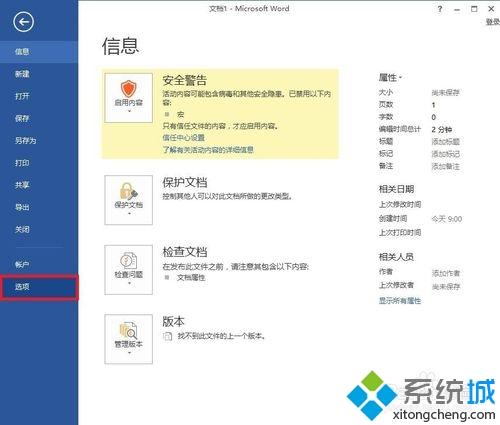Click the 安全警告 heading
Viewport: 500px width, 425px height.
tap(185, 80)
